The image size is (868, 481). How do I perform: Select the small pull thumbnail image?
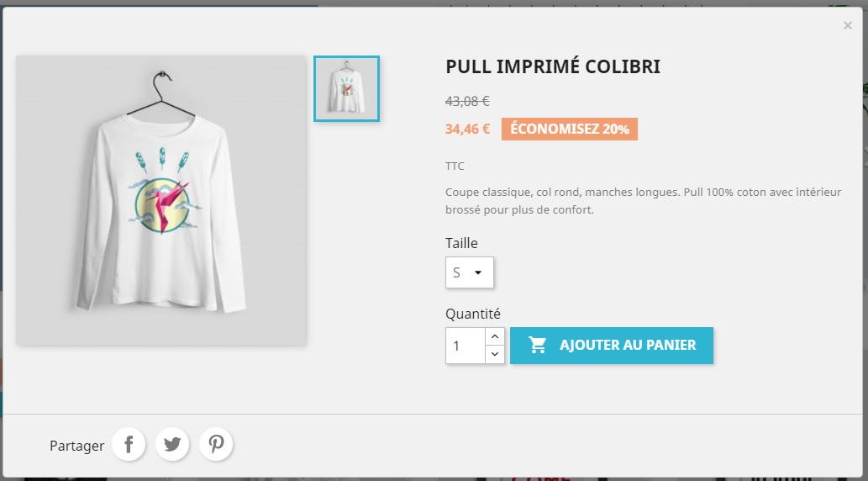(347, 89)
